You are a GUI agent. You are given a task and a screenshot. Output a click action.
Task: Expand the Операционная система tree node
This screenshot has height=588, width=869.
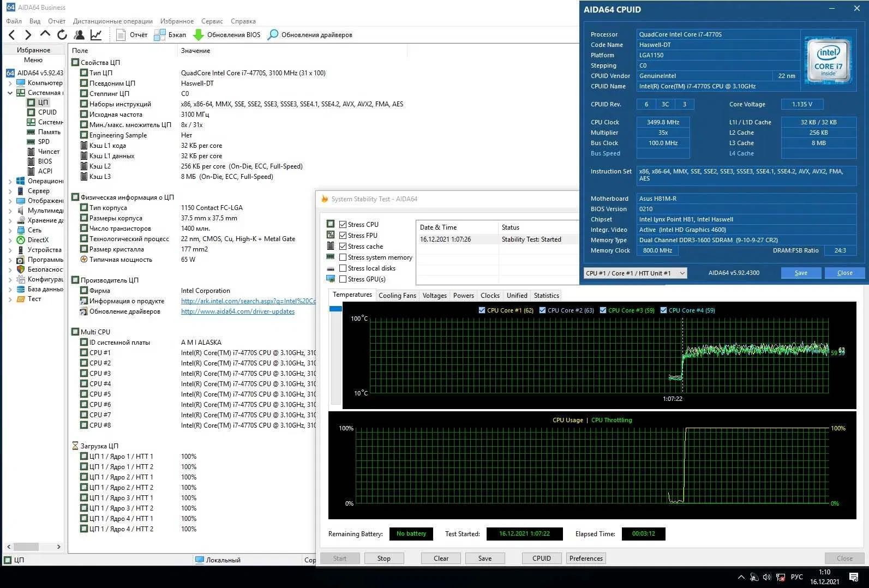coord(10,181)
